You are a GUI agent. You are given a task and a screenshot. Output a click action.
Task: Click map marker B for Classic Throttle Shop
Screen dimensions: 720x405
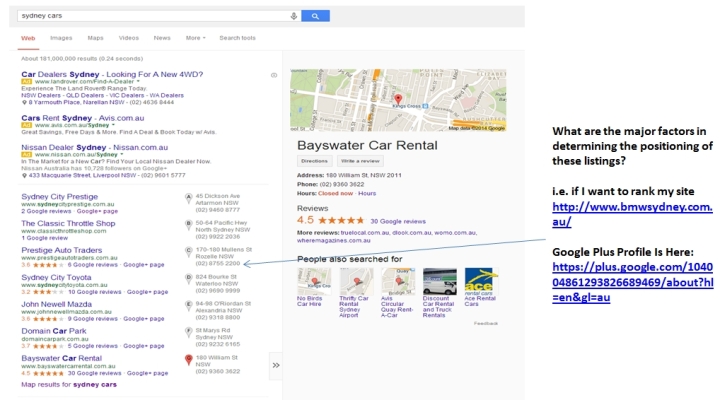click(188, 225)
